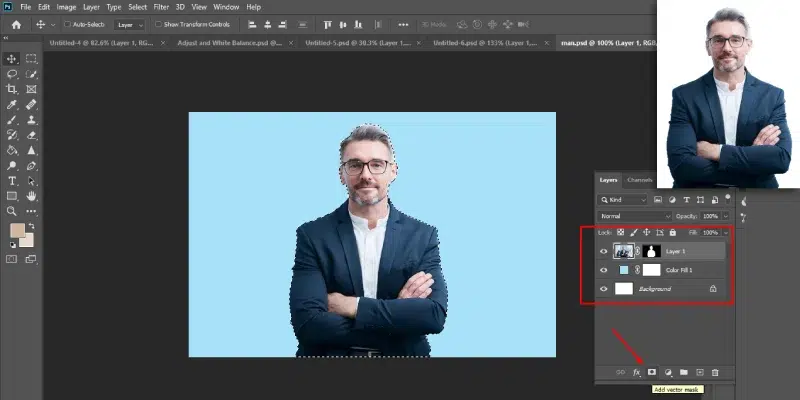Align right edges in options bar

pos(283,24)
